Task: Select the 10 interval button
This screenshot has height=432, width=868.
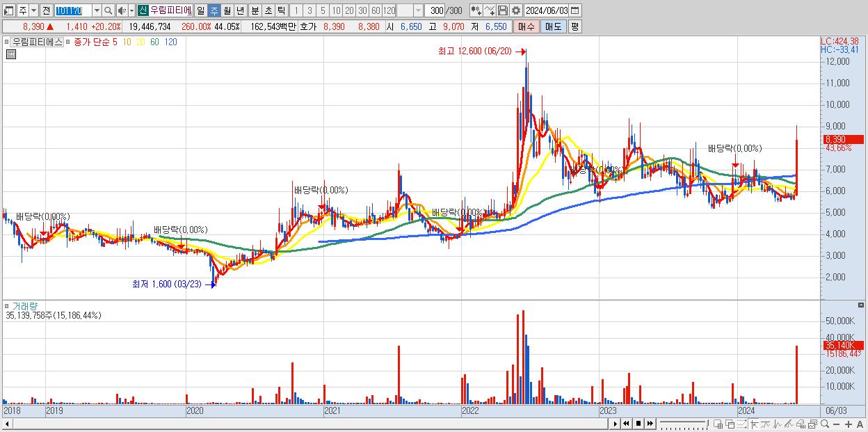Action: (x=336, y=10)
